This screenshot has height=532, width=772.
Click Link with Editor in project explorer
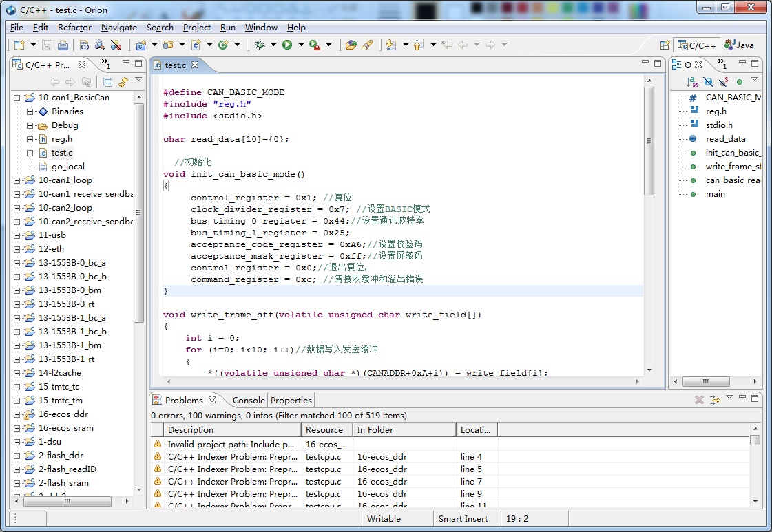click(123, 82)
